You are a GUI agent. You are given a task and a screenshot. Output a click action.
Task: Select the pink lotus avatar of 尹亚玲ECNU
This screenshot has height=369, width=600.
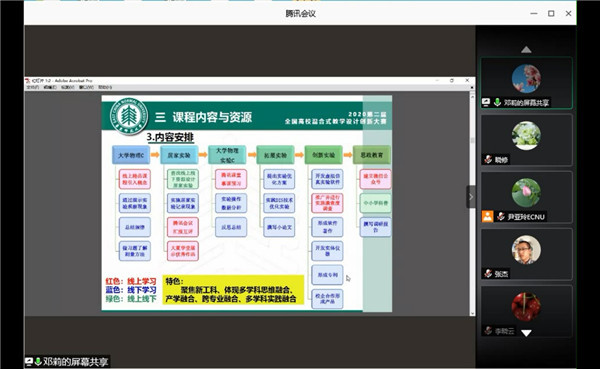(x=526, y=193)
